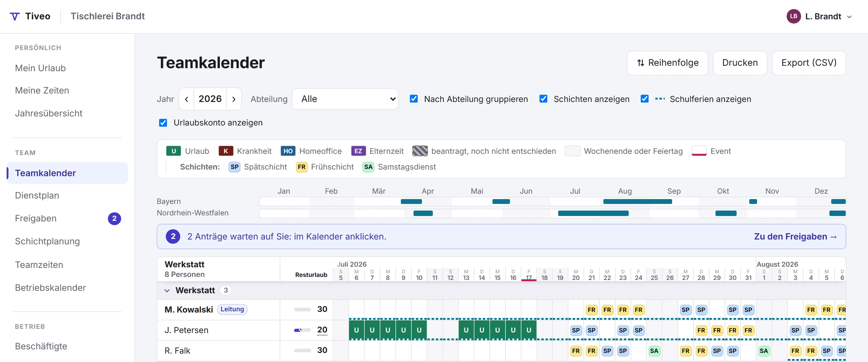Open the L. Brandt account menu chevron

pos(849,17)
